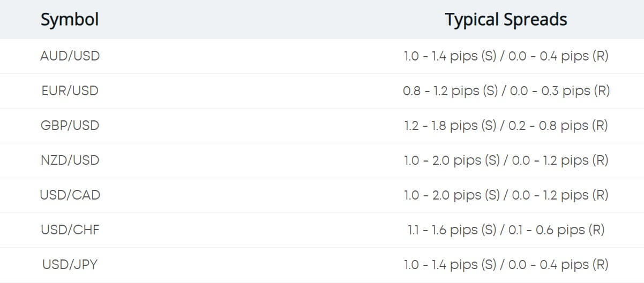This screenshot has width=644, height=283.
Task: Click the USD/JPY typical spreads value
Action: pyautogui.click(x=506, y=265)
